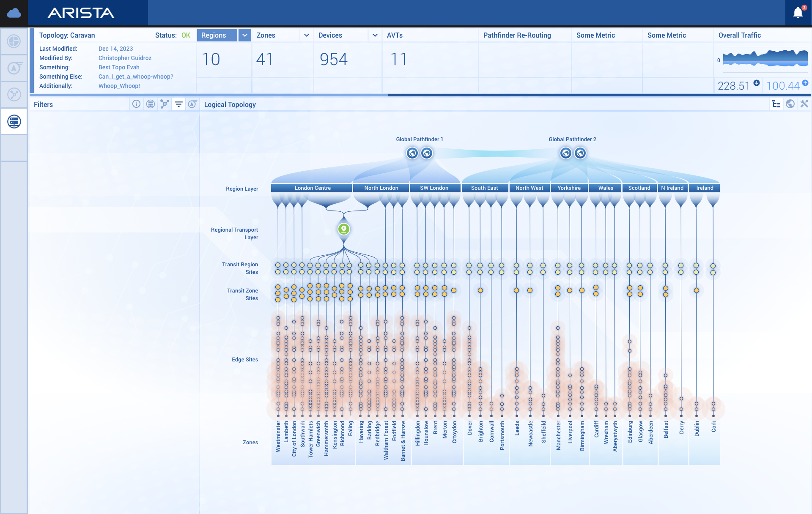This screenshot has height=514, width=812.
Task: Click the London Centre region header
Action: pos(313,188)
